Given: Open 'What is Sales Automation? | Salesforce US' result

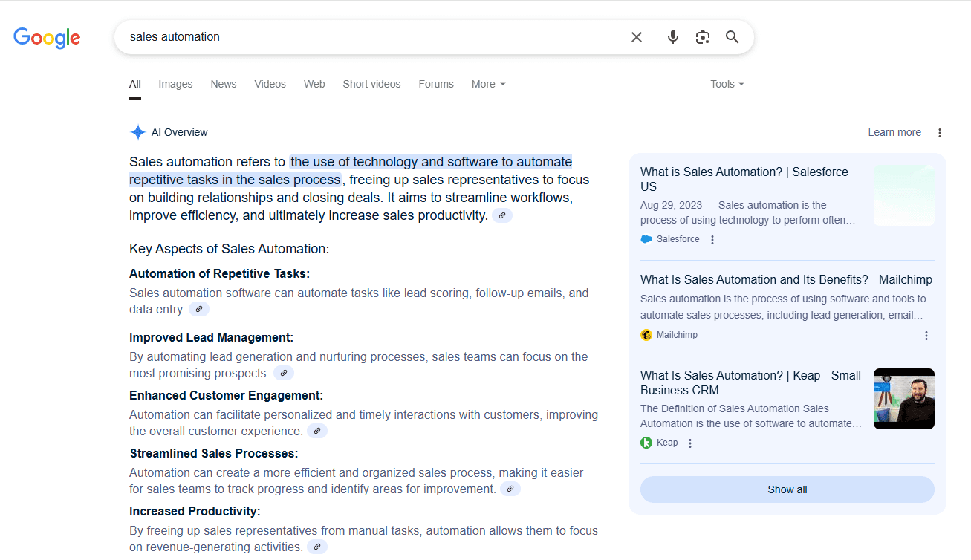Looking at the screenshot, I should pos(744,179).
